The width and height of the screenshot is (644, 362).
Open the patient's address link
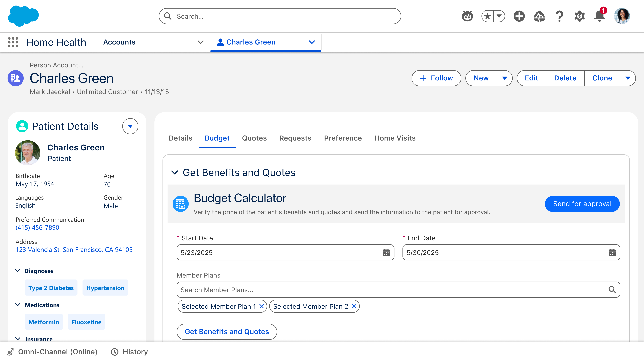(x=74, y=250)
